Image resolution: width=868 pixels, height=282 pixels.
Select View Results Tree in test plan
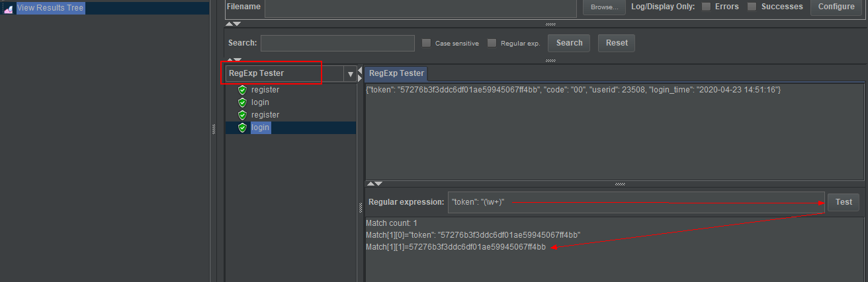(x=50, y=8)
